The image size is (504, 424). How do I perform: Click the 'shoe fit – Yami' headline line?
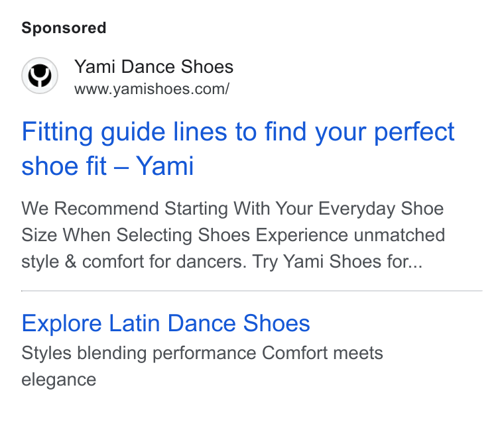(107, 166)
